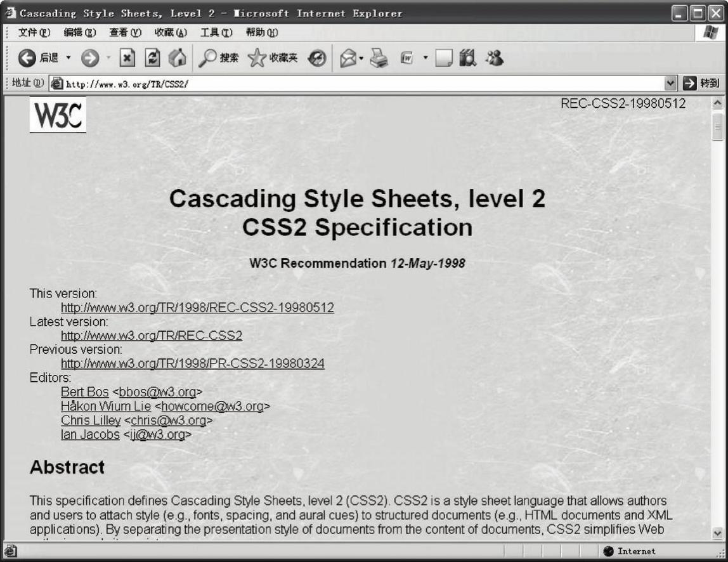Click the bbos@w3.org email link

(157, 392)
